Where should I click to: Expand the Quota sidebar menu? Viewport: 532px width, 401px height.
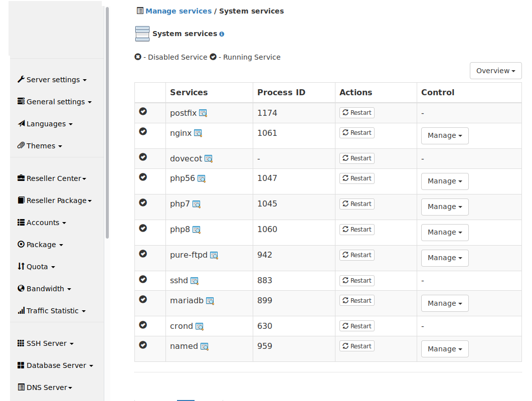(x=36, y=267)
